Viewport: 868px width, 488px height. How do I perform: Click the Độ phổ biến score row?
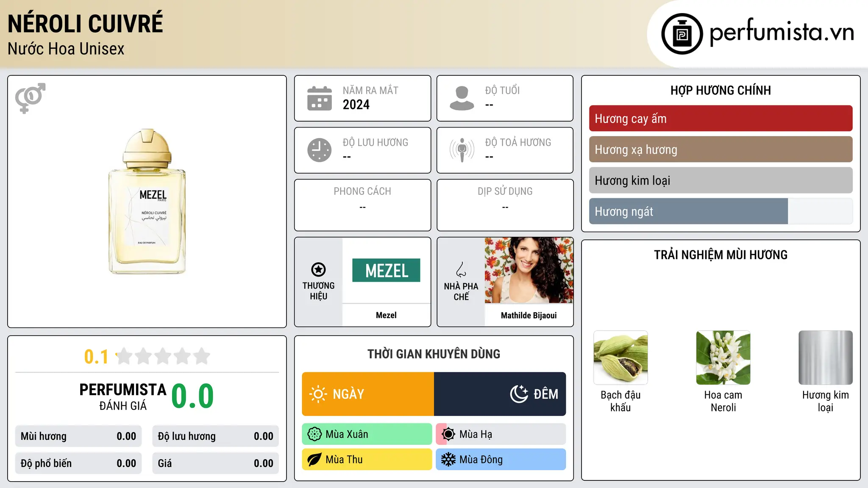78,463
